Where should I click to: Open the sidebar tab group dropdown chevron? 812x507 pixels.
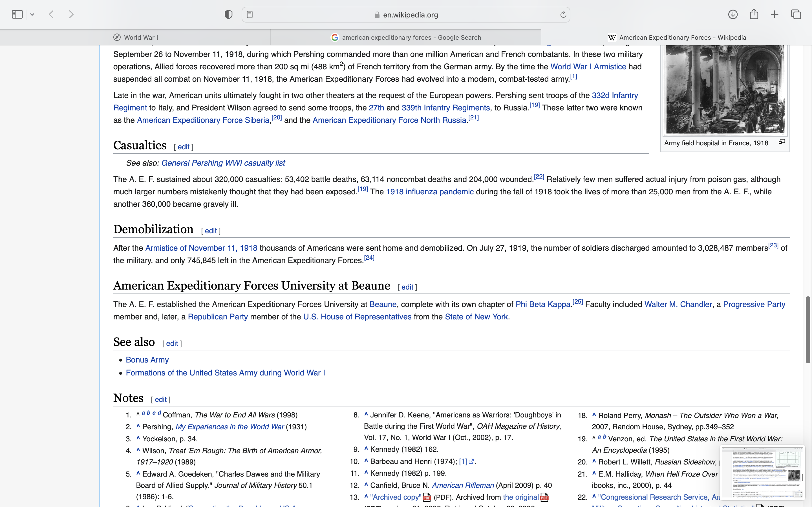tap(32, 14)
